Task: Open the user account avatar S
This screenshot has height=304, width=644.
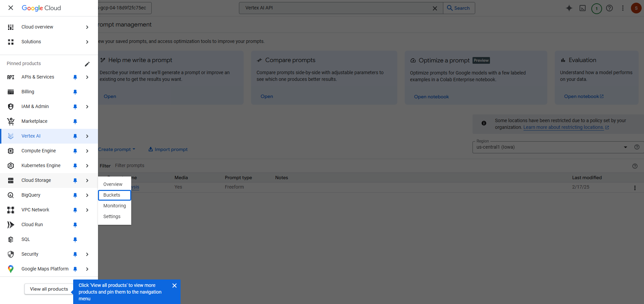Action: 636,8
